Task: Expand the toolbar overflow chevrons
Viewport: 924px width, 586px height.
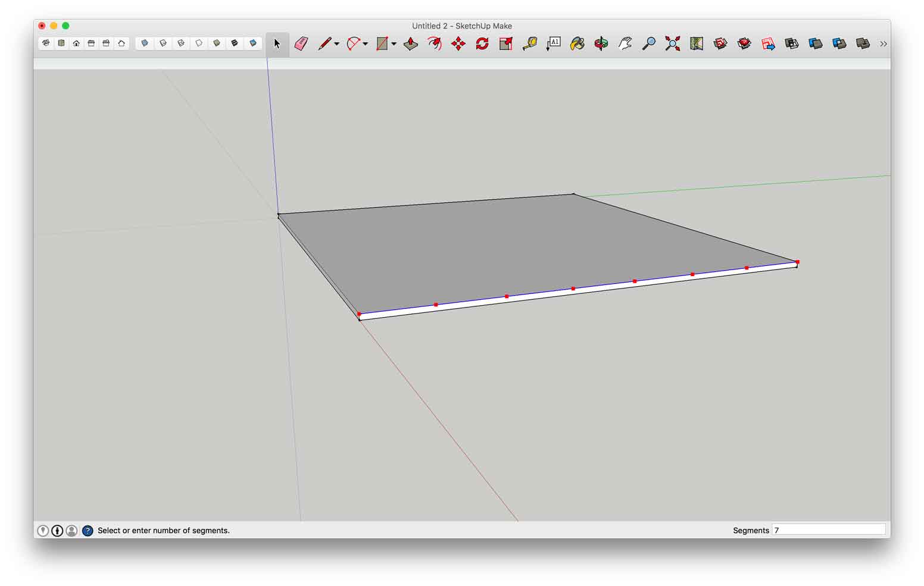Action: (x=884, y=44)
